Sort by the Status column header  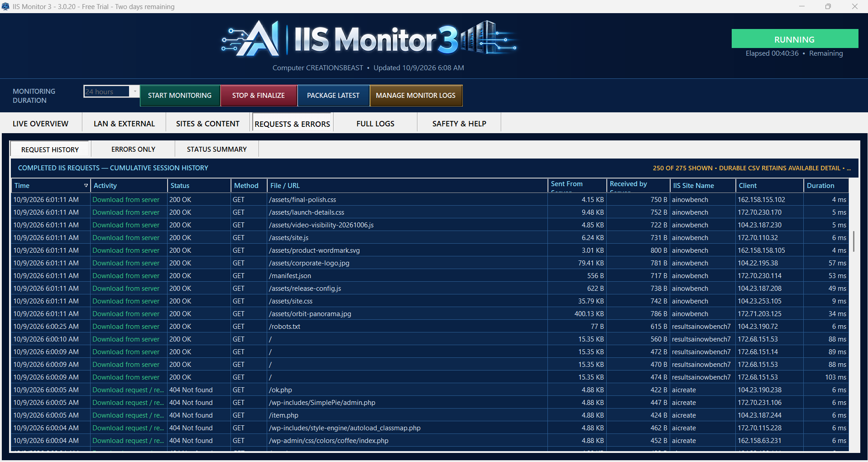click(199, 186)
